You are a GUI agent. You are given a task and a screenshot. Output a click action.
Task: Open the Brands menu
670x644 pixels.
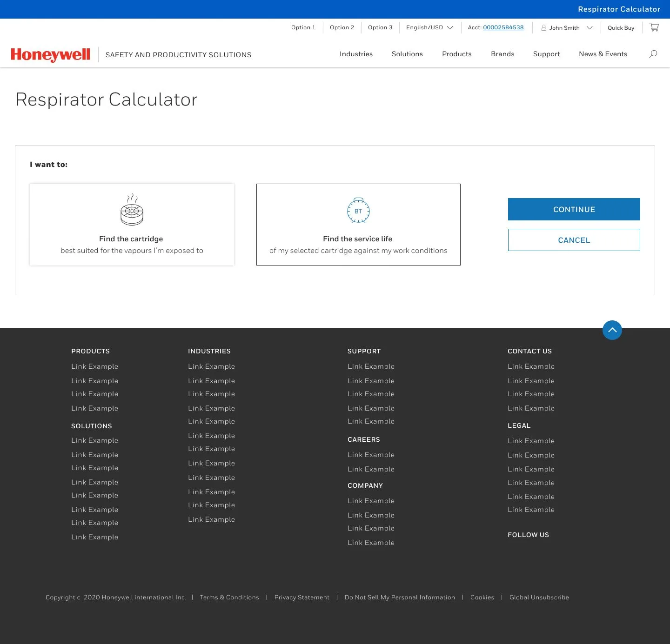click(502, 54)
